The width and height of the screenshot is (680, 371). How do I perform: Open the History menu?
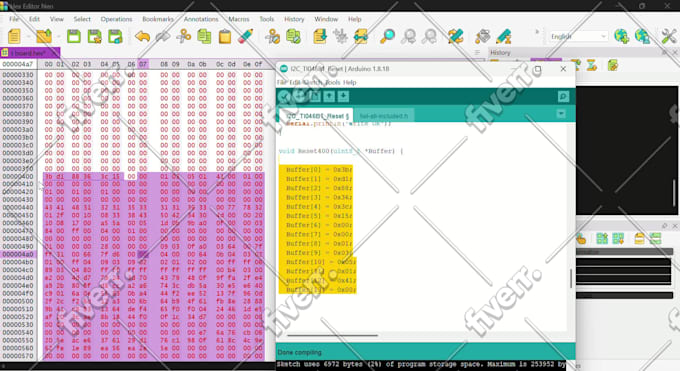(294, 19)
